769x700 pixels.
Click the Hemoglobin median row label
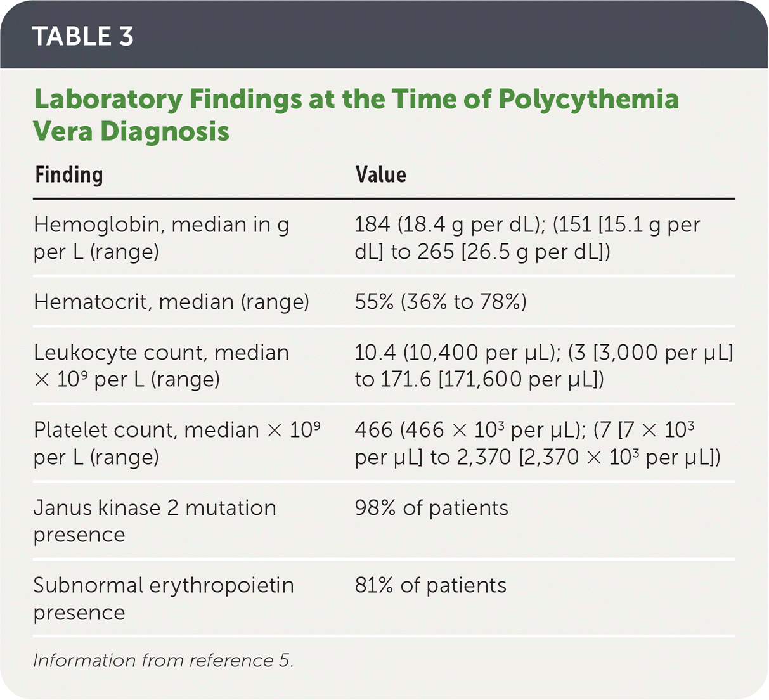click(x=161, y=238)
